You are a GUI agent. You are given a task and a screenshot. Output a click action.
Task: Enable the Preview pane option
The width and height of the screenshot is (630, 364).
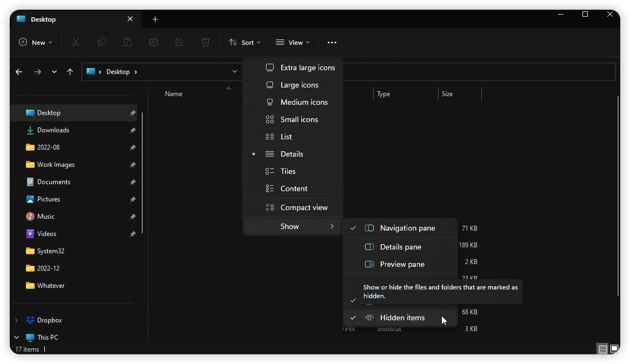point(402,264)
